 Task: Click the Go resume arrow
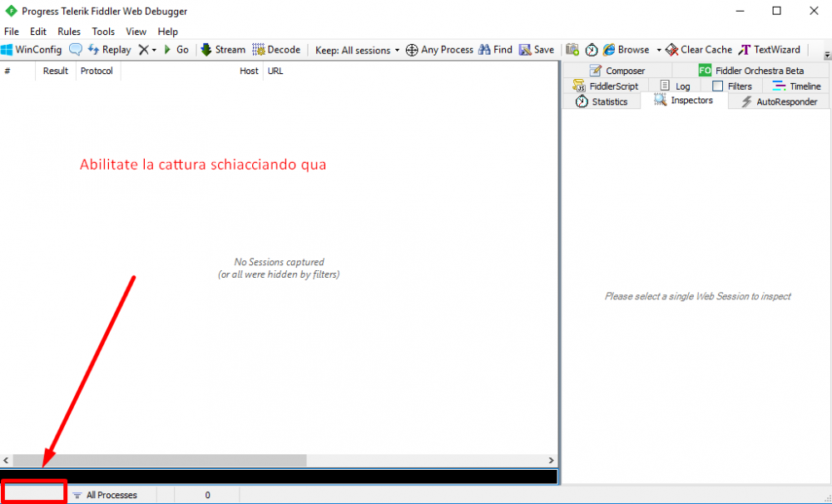(176, 50)
